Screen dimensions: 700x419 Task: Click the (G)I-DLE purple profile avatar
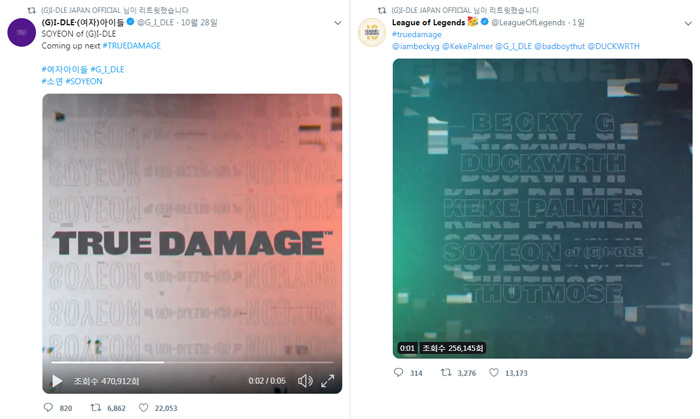pyautogui.click(x=21, y=32)
